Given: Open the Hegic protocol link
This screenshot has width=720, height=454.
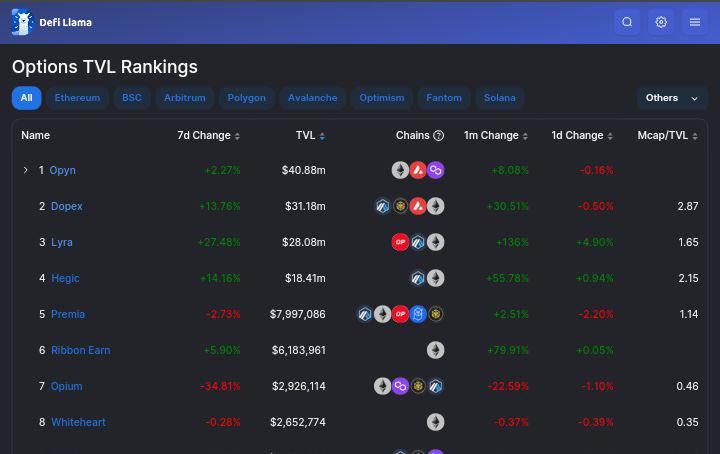Looking at the screenshot, I should (x=65, y=278).
